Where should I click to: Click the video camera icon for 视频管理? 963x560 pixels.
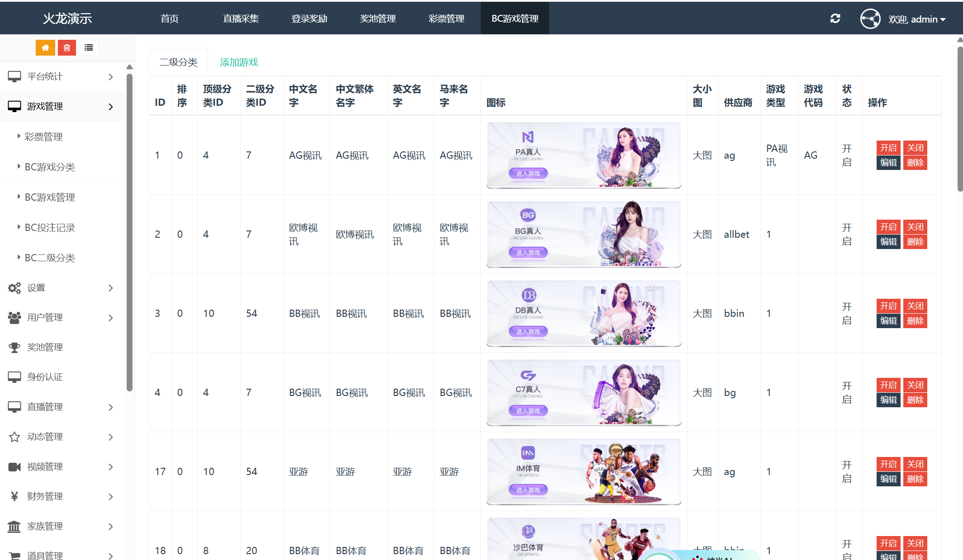[x=14, y=466]
